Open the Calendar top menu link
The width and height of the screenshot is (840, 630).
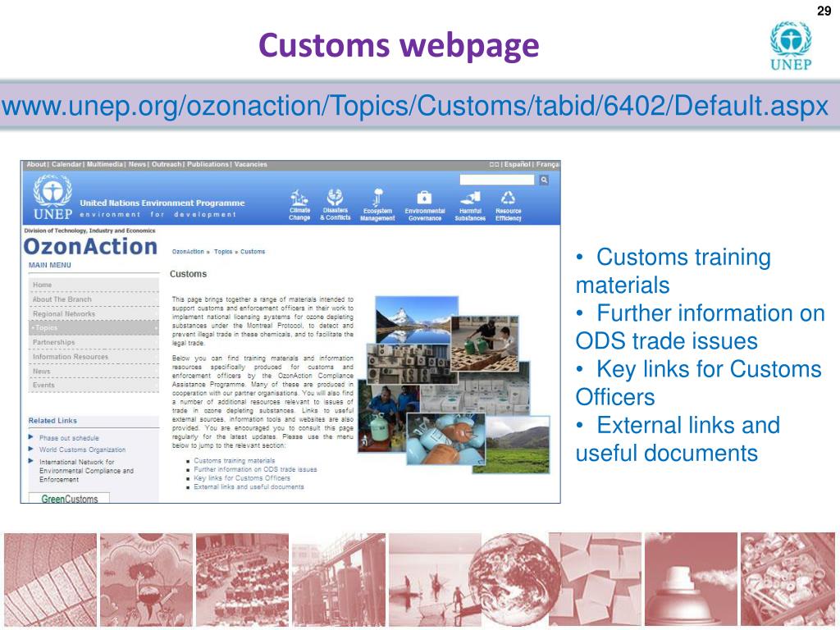66,164
